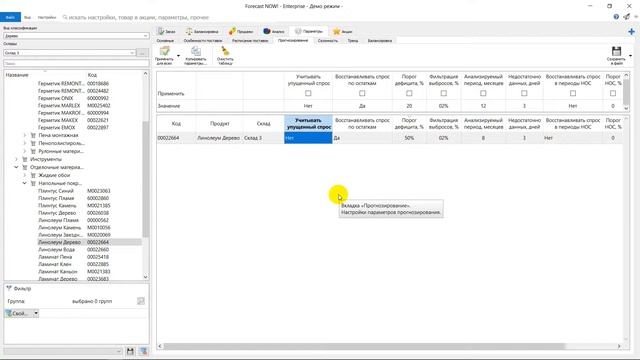640x360 pixels.
Task: Click the global search settings input field
Action: tap(139, 17)
